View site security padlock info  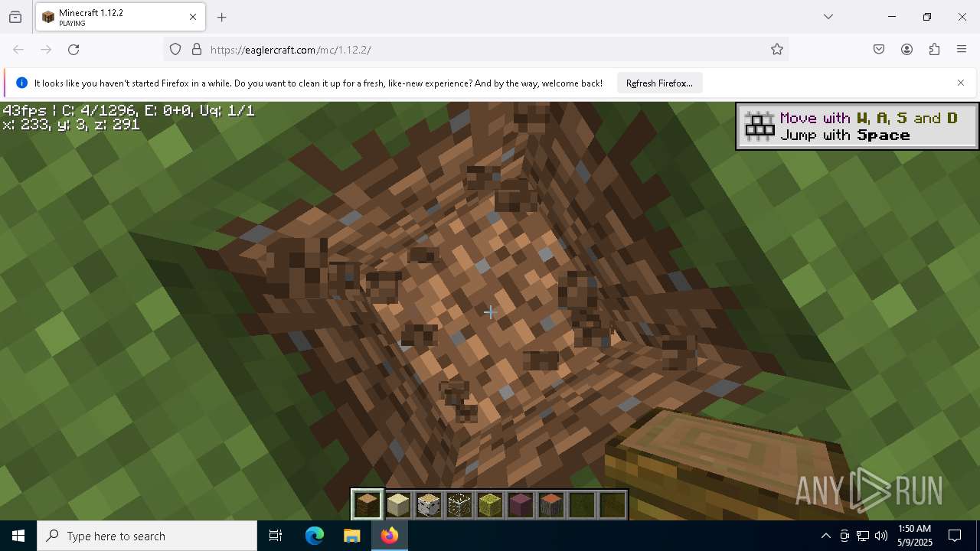197,50
